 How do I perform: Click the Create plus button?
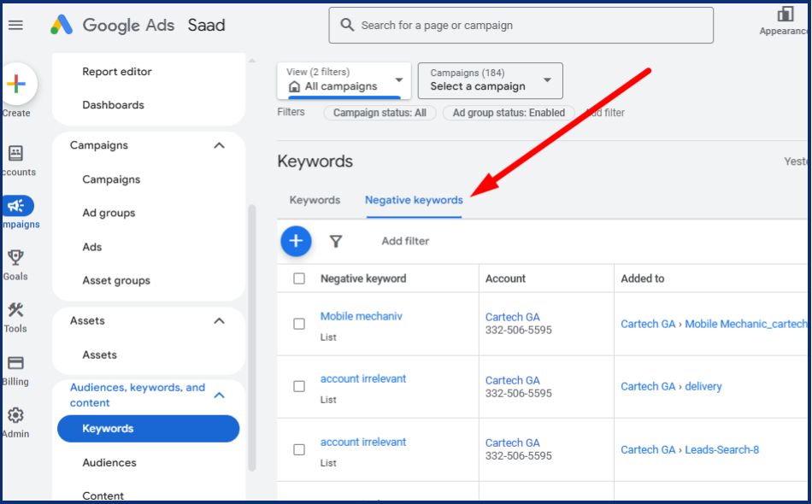(16, 84)
